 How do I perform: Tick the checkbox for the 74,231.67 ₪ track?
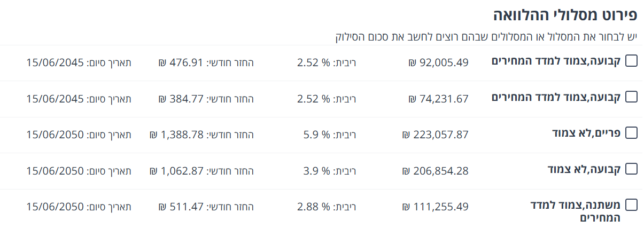coord(631,97)
